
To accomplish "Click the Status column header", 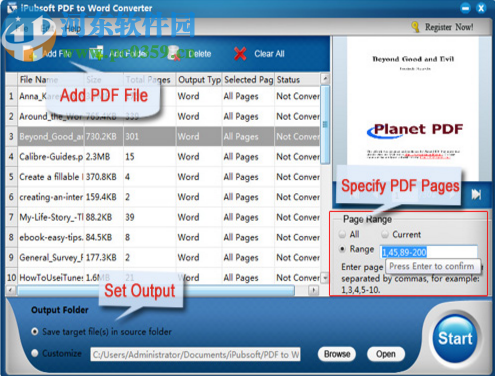I will pyautogui.click(x=297, y=80).
